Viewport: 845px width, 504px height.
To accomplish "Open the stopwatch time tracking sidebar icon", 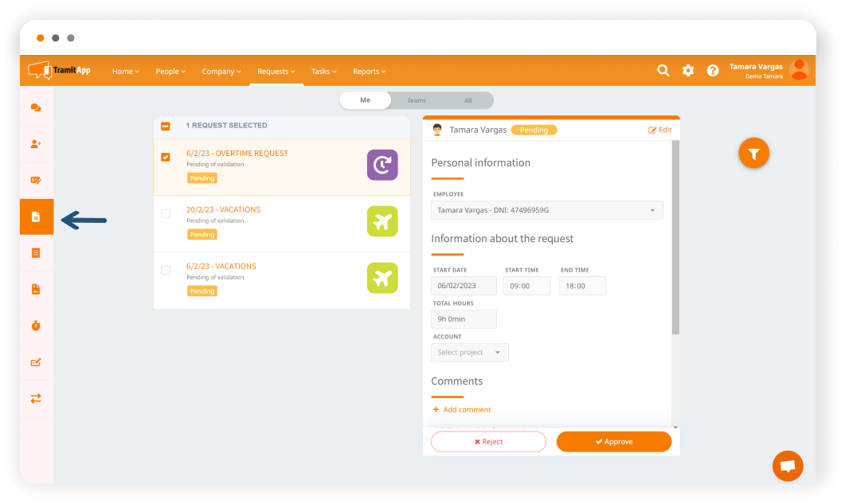I will click(36, 326).
